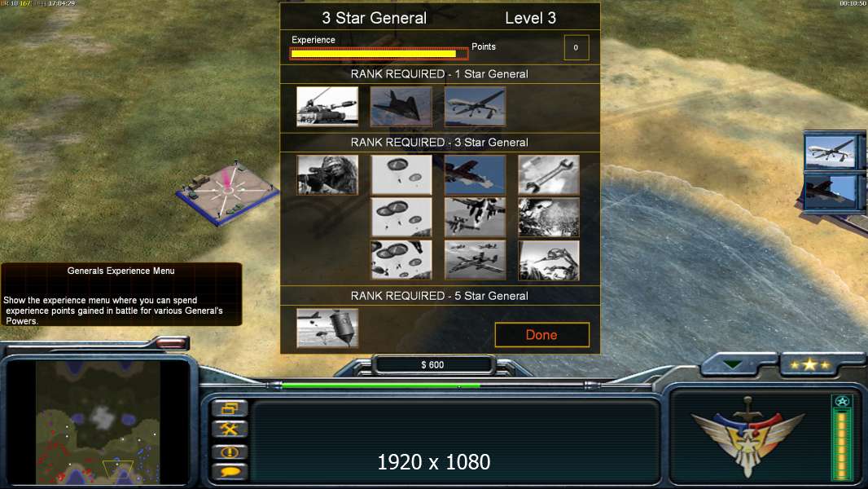
Task: Select Paradrop level one parachute icon
Action: pos(401,174)
